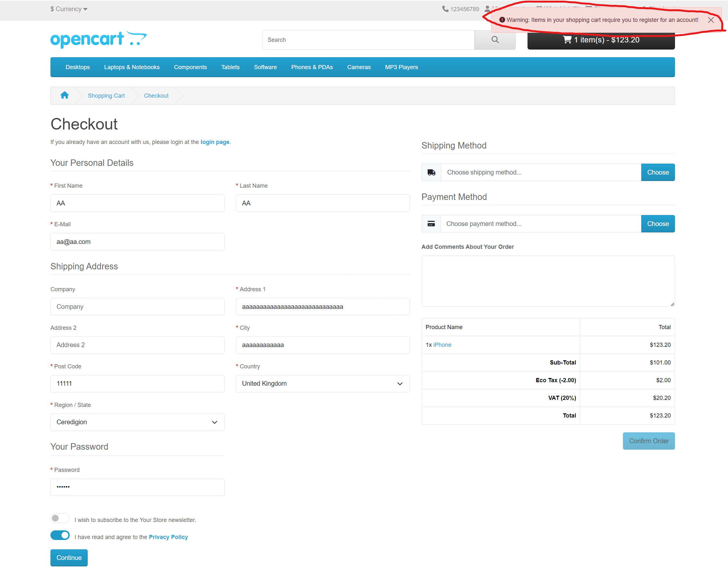The height and width of the screenshot is (585, 728).
Task: Click the Confirm Order button
Action: (649, 441)
